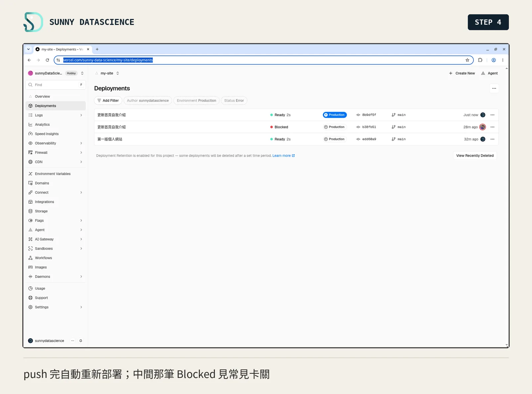
Task: Open actions menu for the edd60a9 deployment
Action: click(492, 139)
